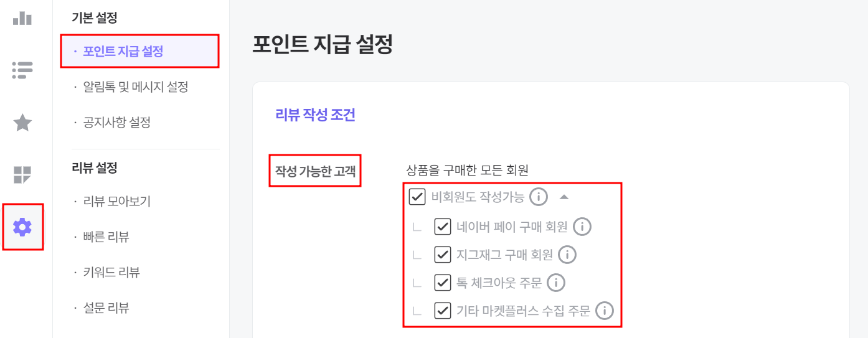This screenshot has height=338, width=868.
Task: Click info icon beside 비회원도 작성가능
Action: click(538, 197)
